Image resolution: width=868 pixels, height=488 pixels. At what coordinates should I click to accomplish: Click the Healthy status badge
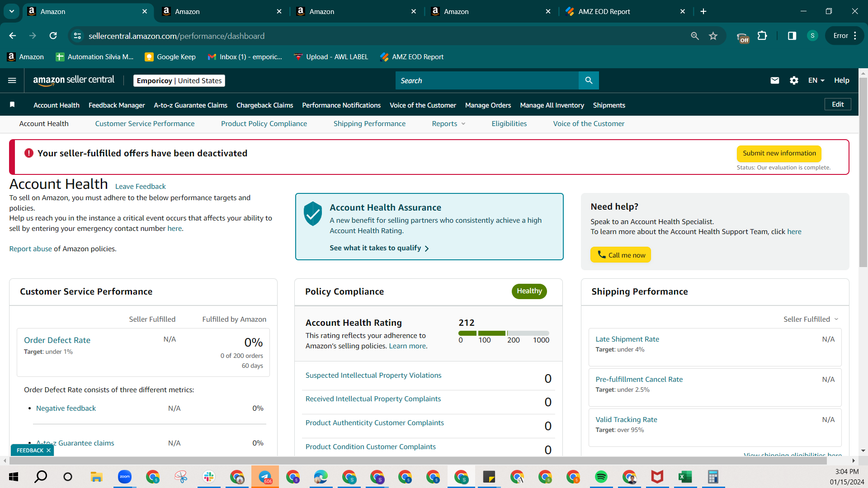(529, 291)
